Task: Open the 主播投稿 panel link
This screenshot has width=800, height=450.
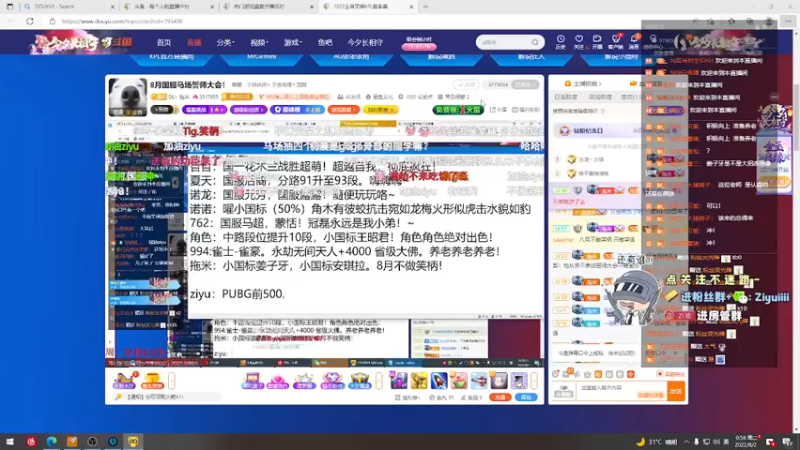Action: 583,83
